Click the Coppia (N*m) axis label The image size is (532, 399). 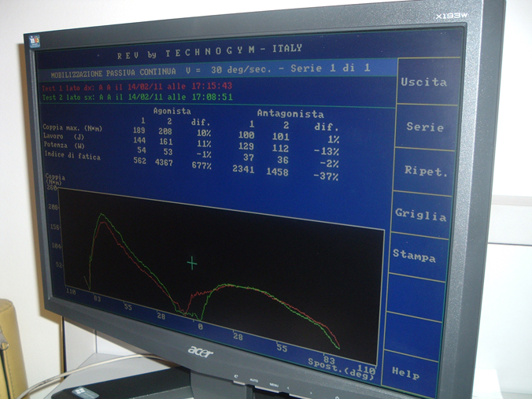pyautogui.click(x=55, y=179)
